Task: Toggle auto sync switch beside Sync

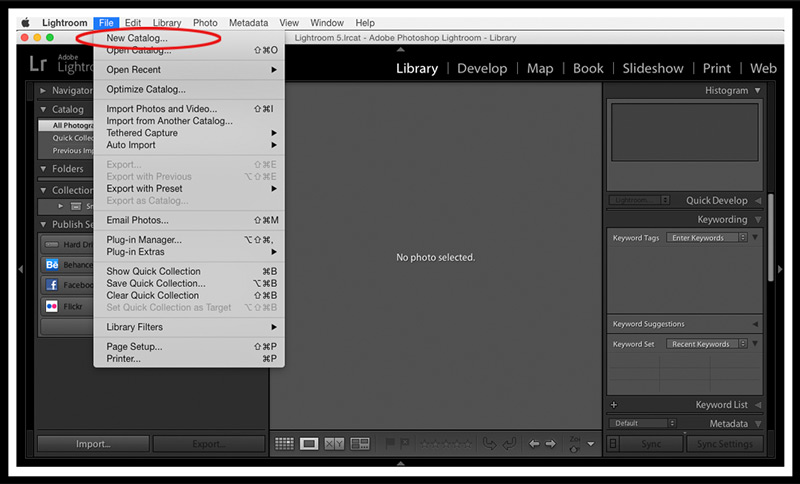Action: point(613,444)
